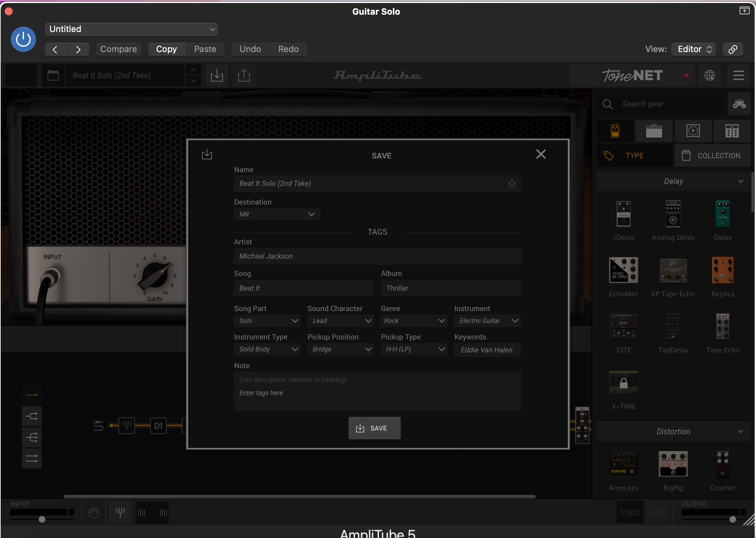The height and width of the screenshot is (538, 756).
Task: Collapse the Delay section
Action: [673, 181]
